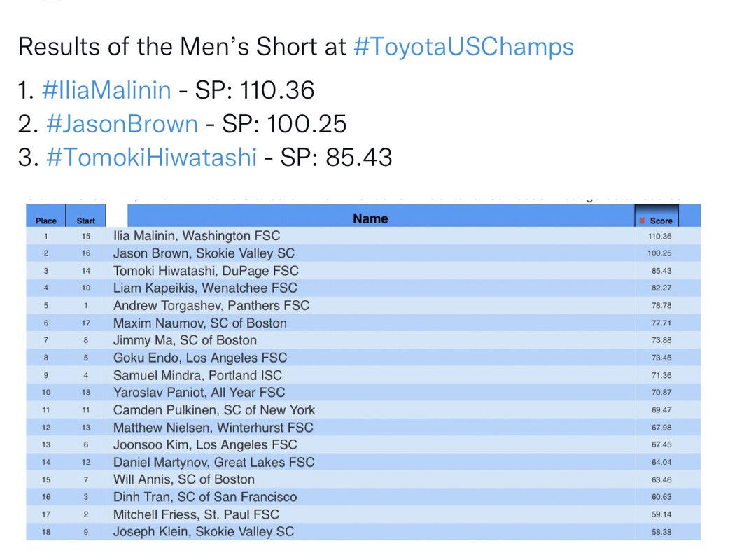Click the 110.36 score cell

[x=659, y=236]
